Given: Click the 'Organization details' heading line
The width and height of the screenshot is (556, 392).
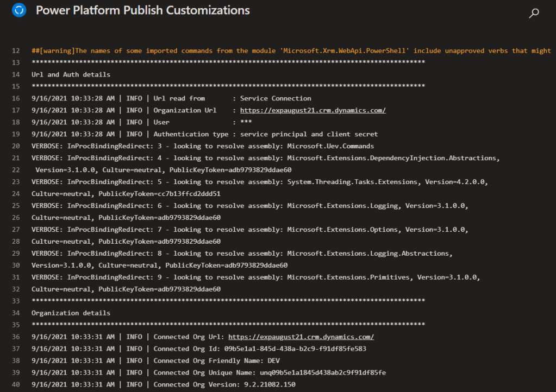Looking at the screenshot, I should pos(71,313).
